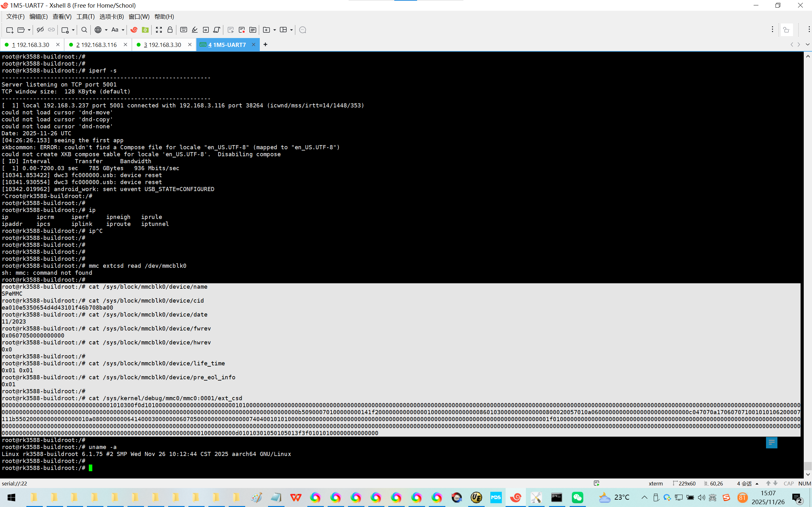Toggle highlight marker pen tool
Viewport: 812px width, 507px height.
tap(195, 30)
